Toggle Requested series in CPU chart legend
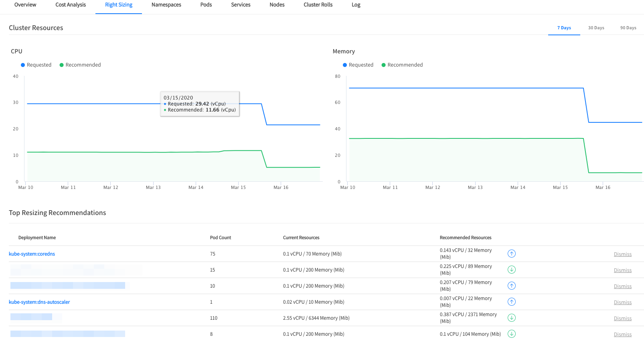Viewport: 644px width, 341px height. point(36,65)
